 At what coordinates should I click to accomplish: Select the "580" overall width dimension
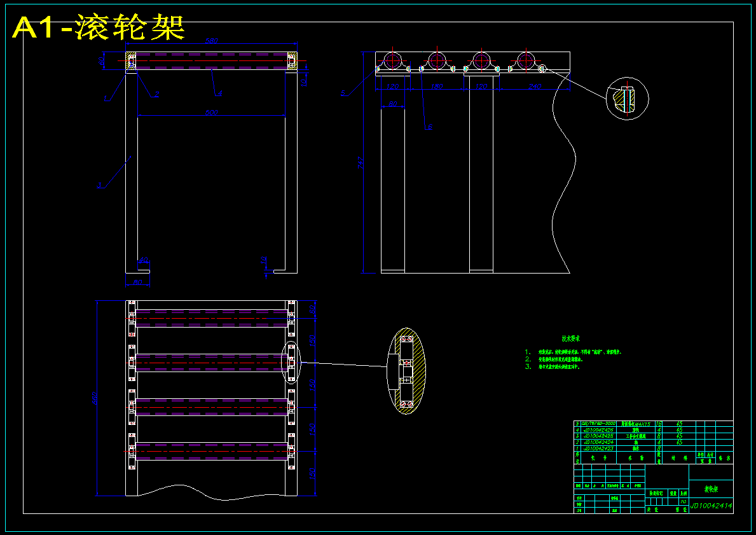pos(211,41)
